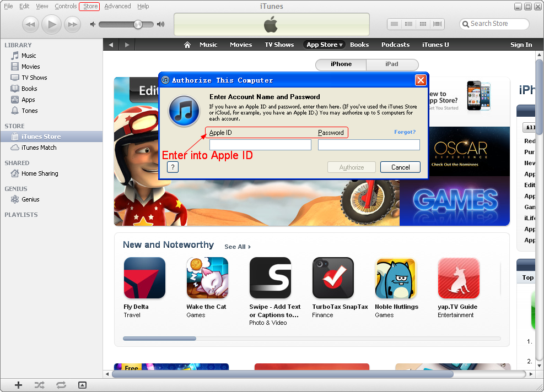Image resolution: width=544 pixels, height=392 pixels.
Task: Click the maximum volume speaker icon
Action: tap(160, 24)
